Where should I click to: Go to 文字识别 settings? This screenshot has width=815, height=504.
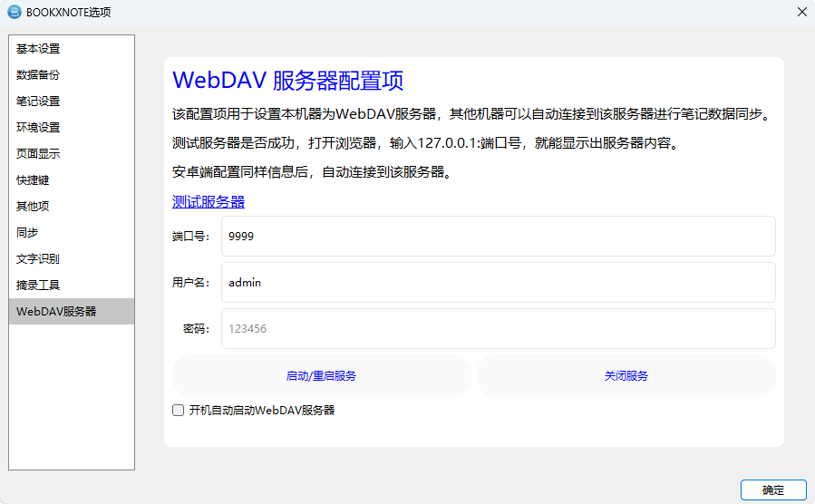(x=72, y=258)
